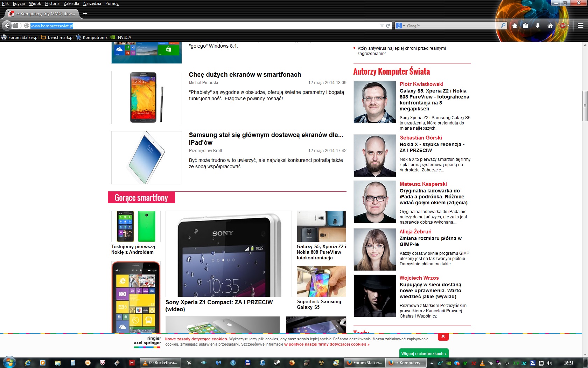Open the bookmarks list icon
This screenshot has width=588, height=368.
click(x=525, y=26)
